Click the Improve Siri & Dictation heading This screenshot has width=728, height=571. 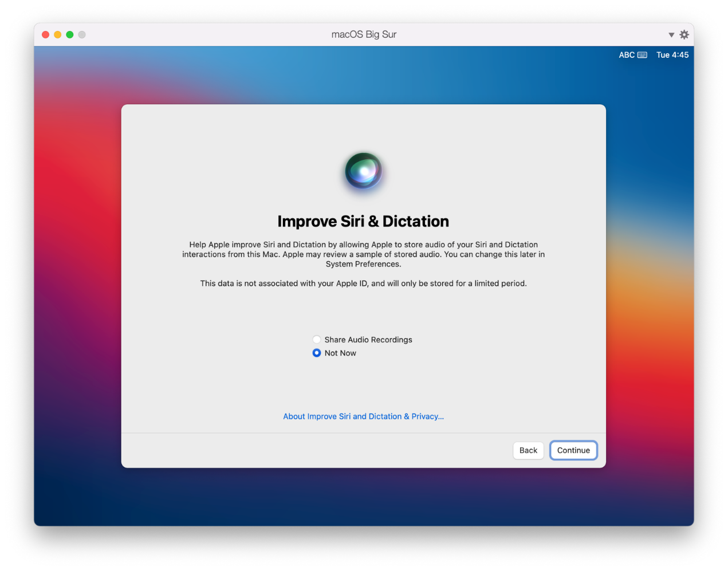(x=363, y=222)
